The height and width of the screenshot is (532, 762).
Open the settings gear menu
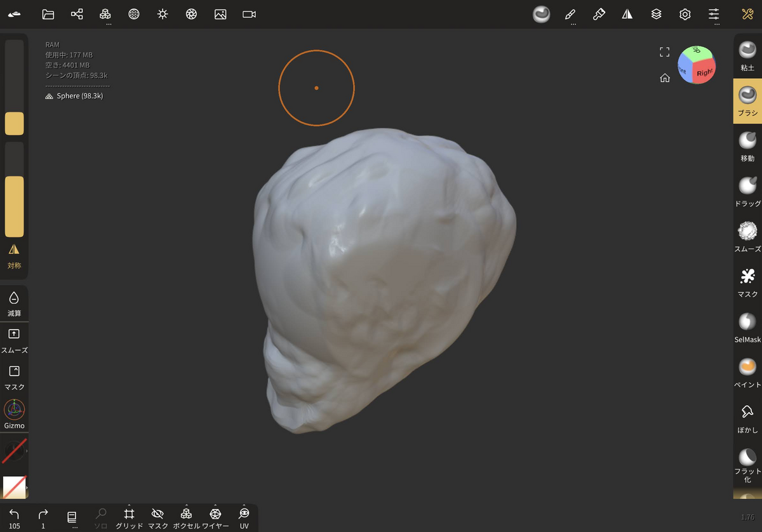(685, 14)
